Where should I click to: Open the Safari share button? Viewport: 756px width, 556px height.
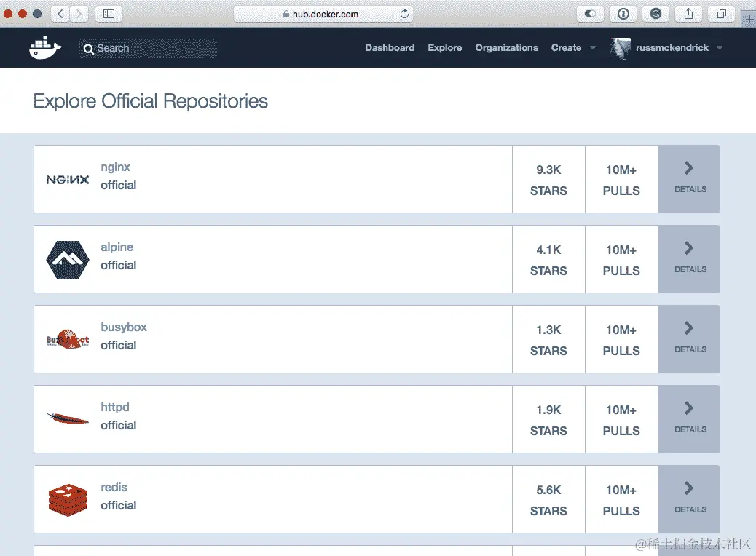click(688, 14)
